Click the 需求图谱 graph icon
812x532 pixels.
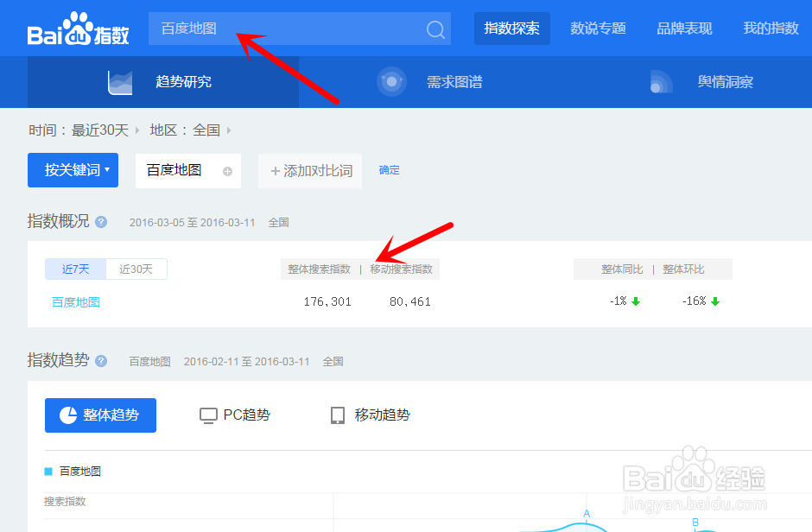[x=391, y=82]
